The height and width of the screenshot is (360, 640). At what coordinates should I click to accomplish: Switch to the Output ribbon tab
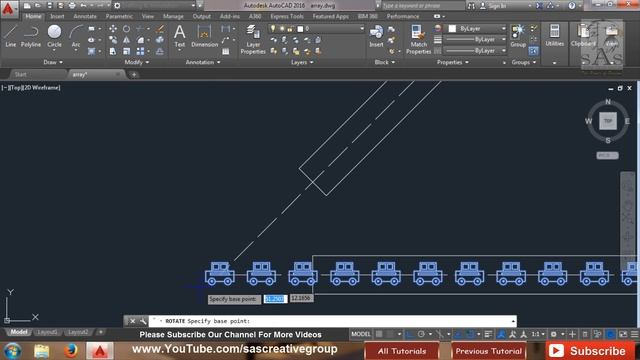(202, 16)
